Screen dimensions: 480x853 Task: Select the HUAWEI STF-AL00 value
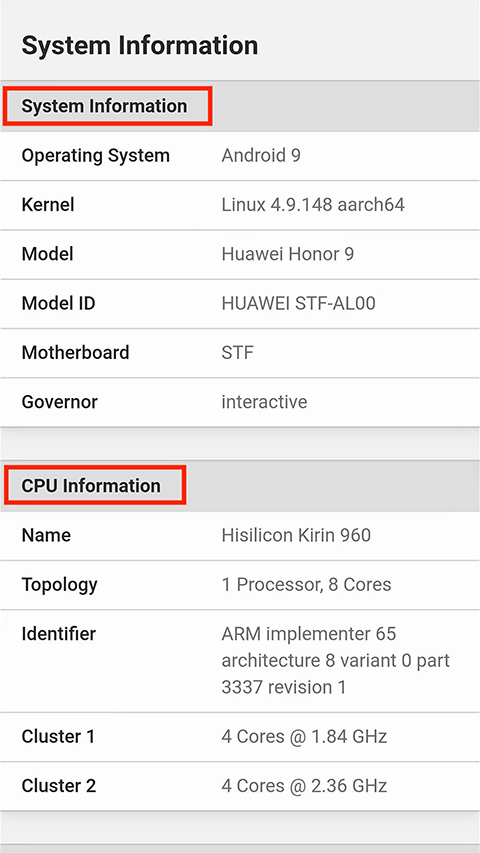click(298, 304)
